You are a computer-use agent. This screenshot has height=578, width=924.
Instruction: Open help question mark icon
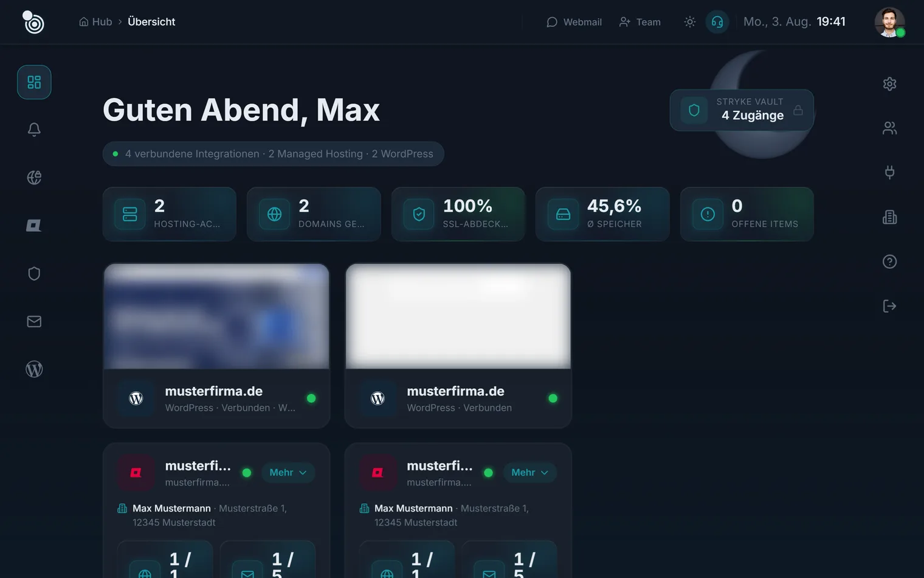coord(889,262)
